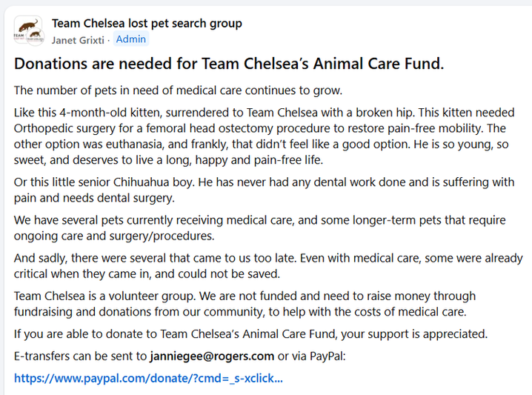Viewport: 532px width, 395px height.
Task: Open the PayPal donate link
Action: coord(148,377)
